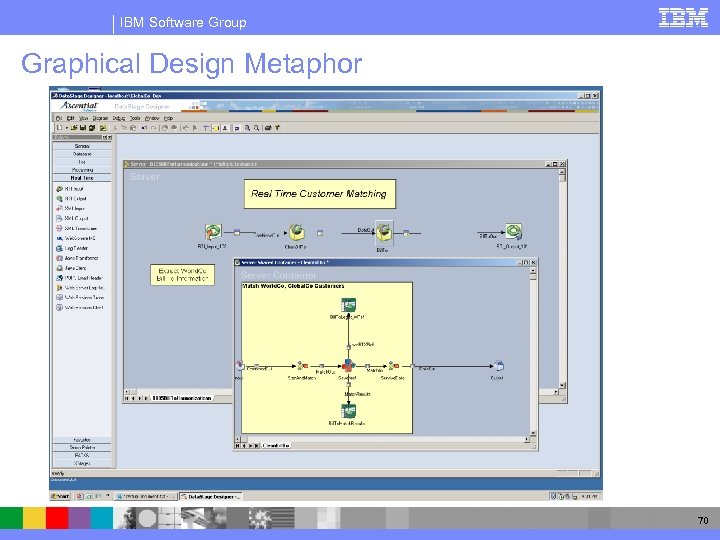Image resolution: width=720 pixels, height=540 pixels.
Task: Click Server Container horizontal scrollbar
Action: pyautogui.click(x=382, y=439)
